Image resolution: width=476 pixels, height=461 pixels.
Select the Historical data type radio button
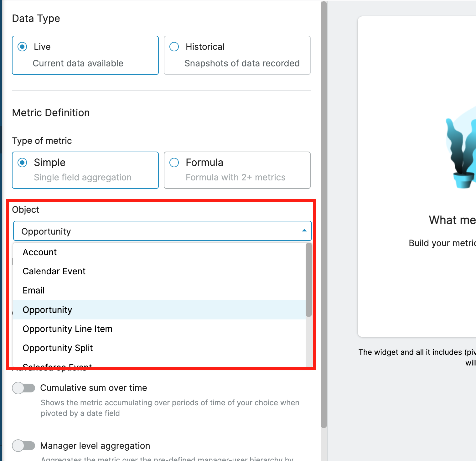[x=174, y=47]
